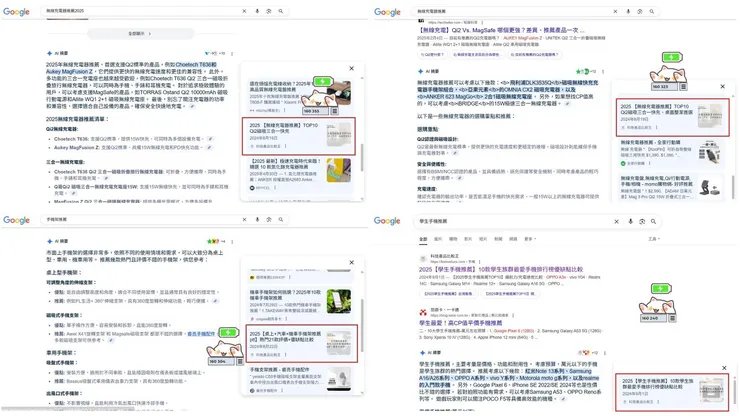The height and width of the screenshot is (416, 740).
Task: Open 學生最愛！高CP值平價手機推薦 link
Action: tap(461, 323)
